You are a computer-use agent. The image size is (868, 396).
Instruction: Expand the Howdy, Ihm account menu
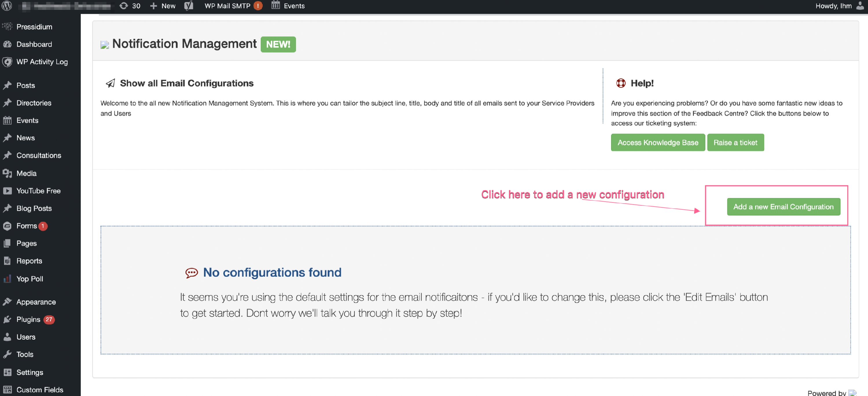(x=833, y=6)
